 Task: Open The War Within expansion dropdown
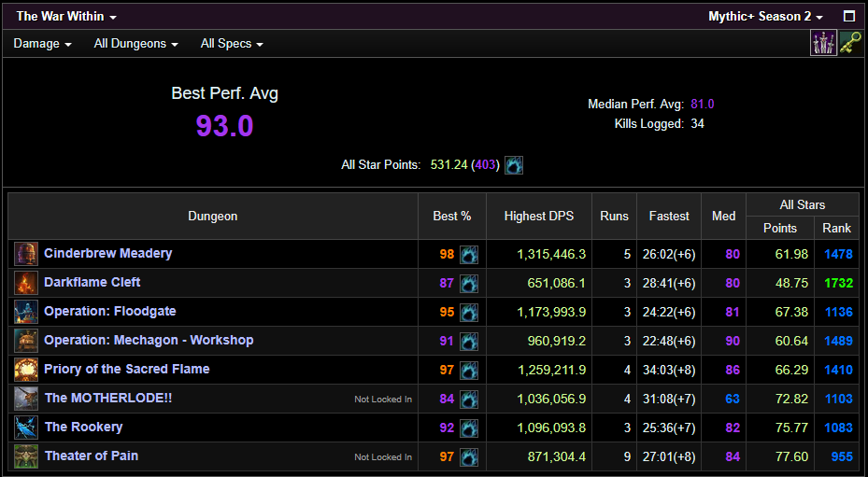point(66,17)
